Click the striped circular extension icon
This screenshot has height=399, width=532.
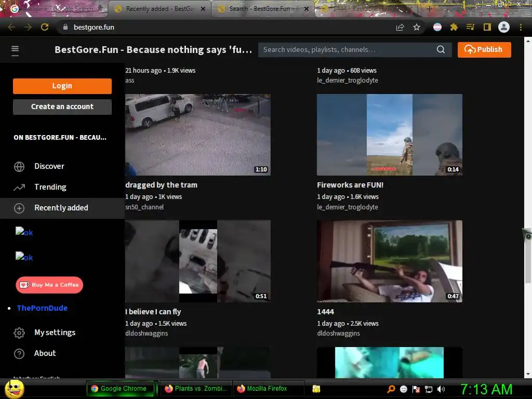pos(437,27)
